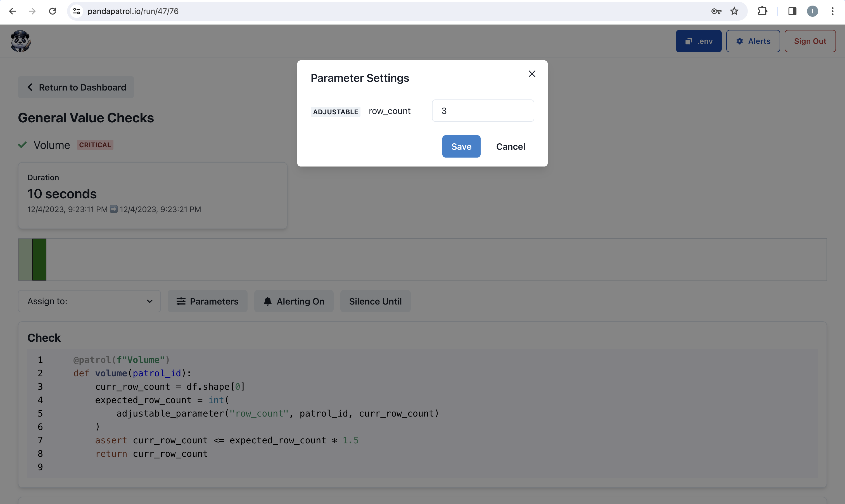This screenshot has width=845, height=504.
Task: Open the Alerts settings
Action: (753, 41)
